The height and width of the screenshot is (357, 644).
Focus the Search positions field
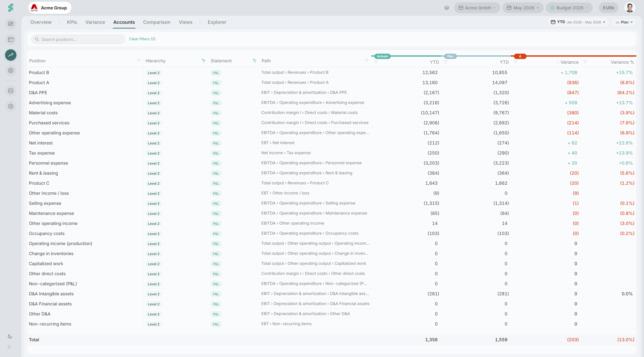[x=78, y=39]
